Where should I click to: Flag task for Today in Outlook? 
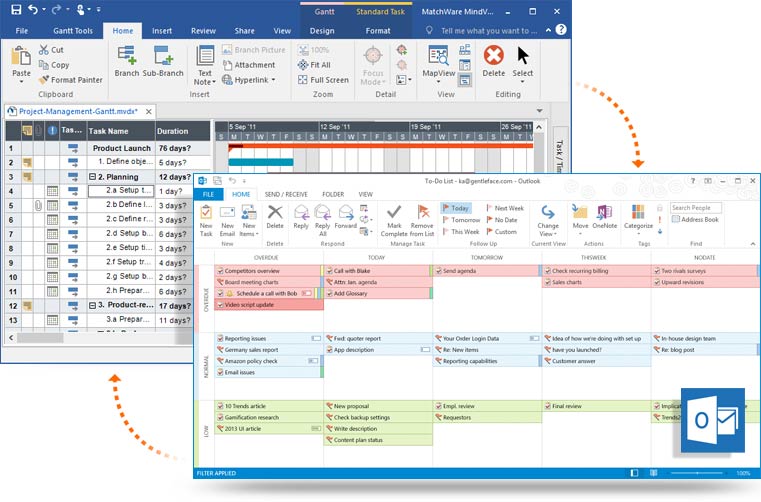tap(456, 208)
